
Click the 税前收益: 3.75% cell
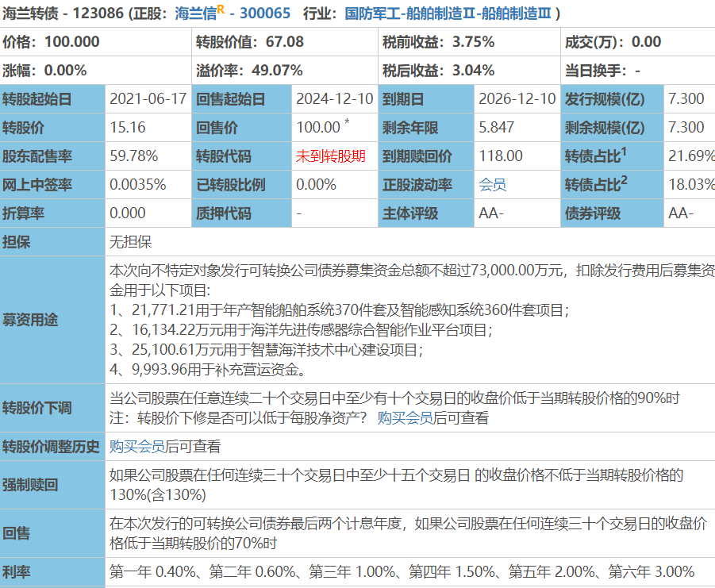click(x=469, y=42)
